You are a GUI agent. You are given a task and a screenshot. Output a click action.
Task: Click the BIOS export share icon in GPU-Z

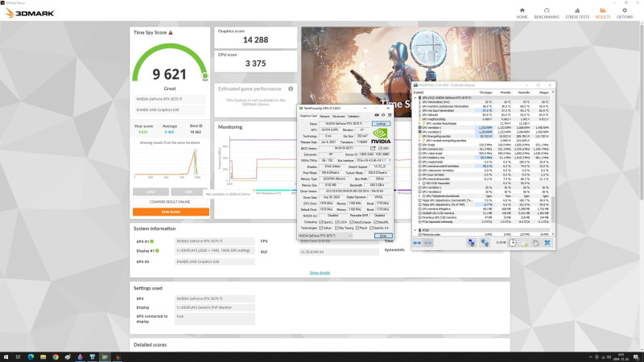373,148
